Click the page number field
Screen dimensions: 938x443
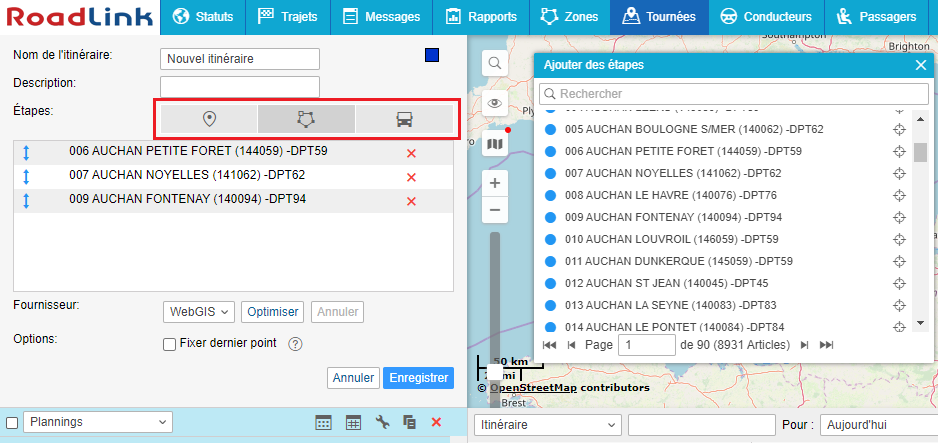point(647,345)
